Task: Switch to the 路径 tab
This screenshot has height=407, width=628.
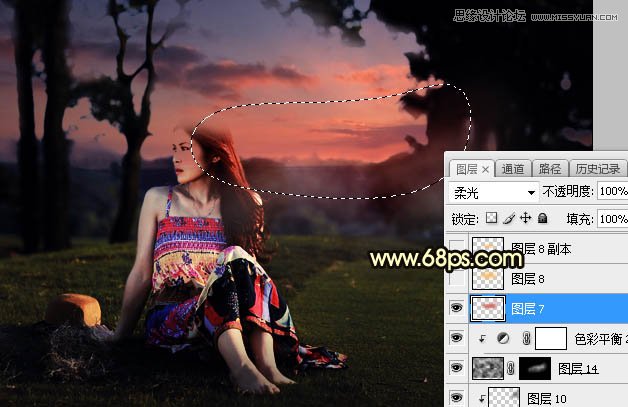Action: coord(548,169)
